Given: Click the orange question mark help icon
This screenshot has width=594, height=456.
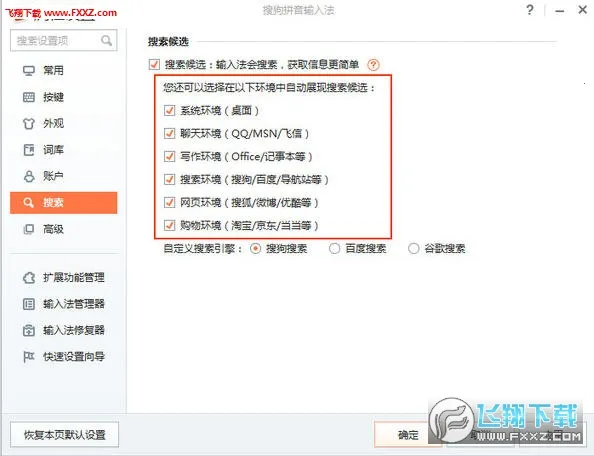Looking at the screenshot, I should click(x=373, y=65).
